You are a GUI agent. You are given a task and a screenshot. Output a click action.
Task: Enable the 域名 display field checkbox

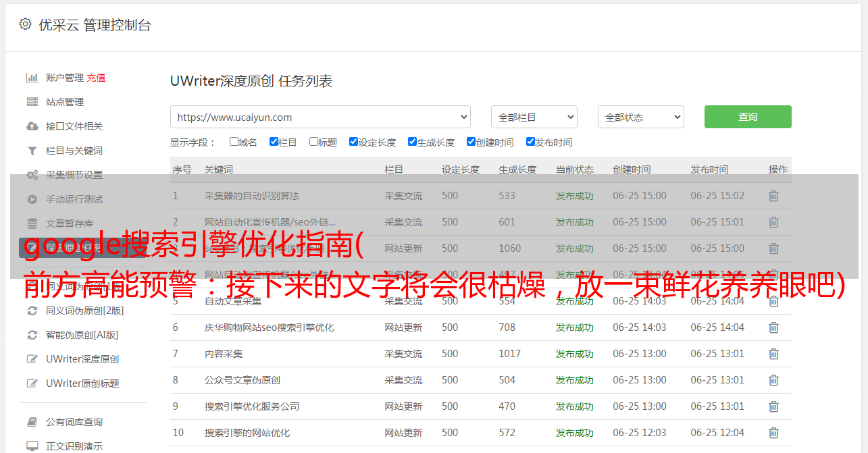click(234, 142)
